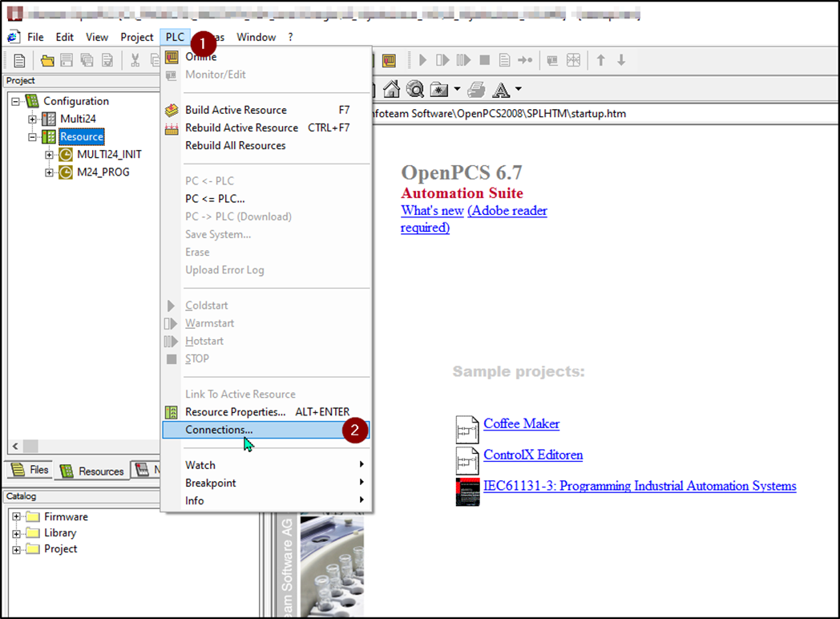The width and height of the screenshot is (840, 619).
Task: Open the ControlX Editoren link
Action: click(x=533, y=455)
